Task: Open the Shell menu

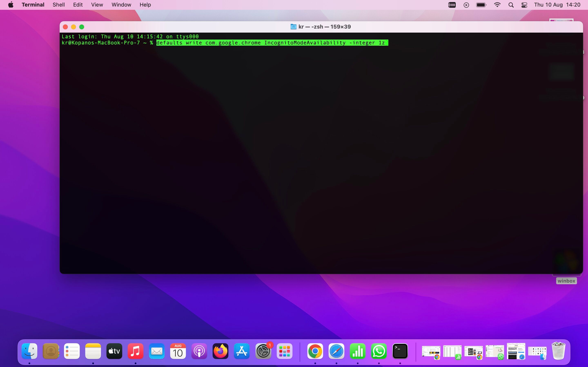Action: coord(58,5)
